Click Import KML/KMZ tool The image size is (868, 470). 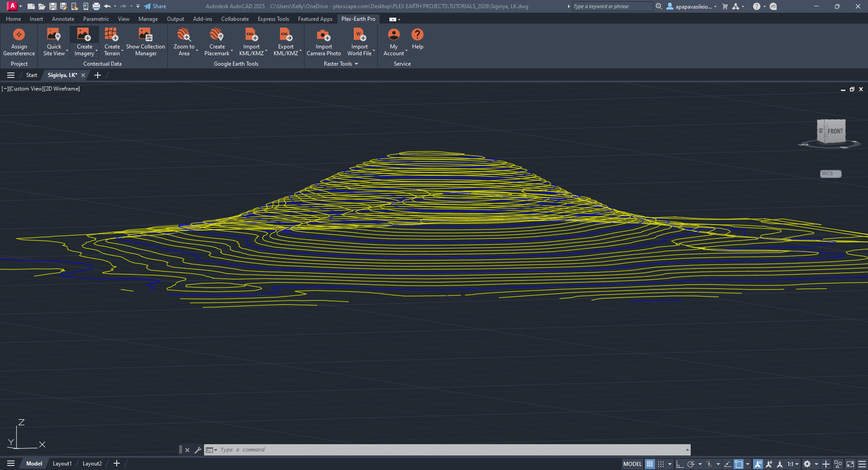251,42
